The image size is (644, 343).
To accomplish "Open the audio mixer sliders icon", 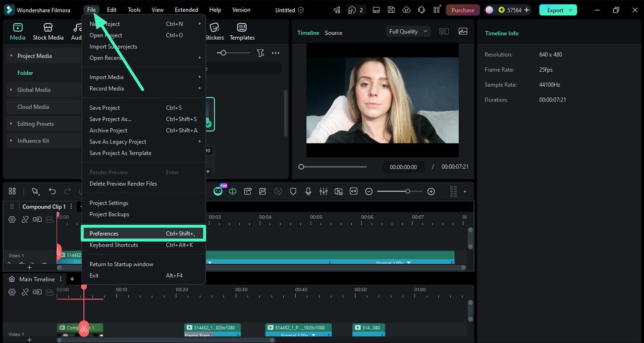I will [x=323, y=191].
